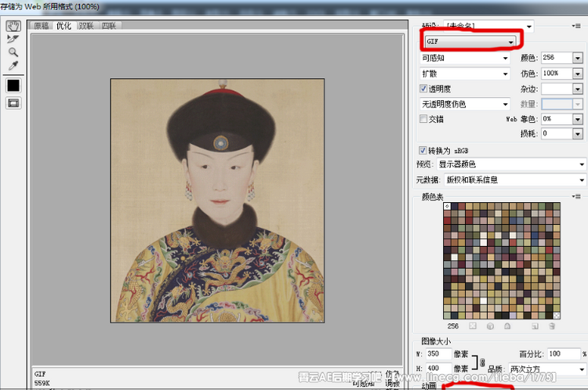The image size is (588, 390).
Task: Click the 颜色 256 value field
Action: pyautogui.click(x=557, y=58)
